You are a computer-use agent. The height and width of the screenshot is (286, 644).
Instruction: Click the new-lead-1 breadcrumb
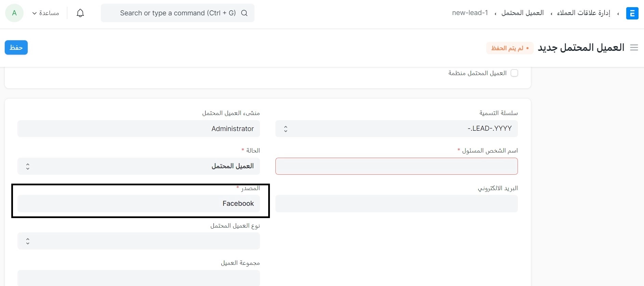(470, 13)
